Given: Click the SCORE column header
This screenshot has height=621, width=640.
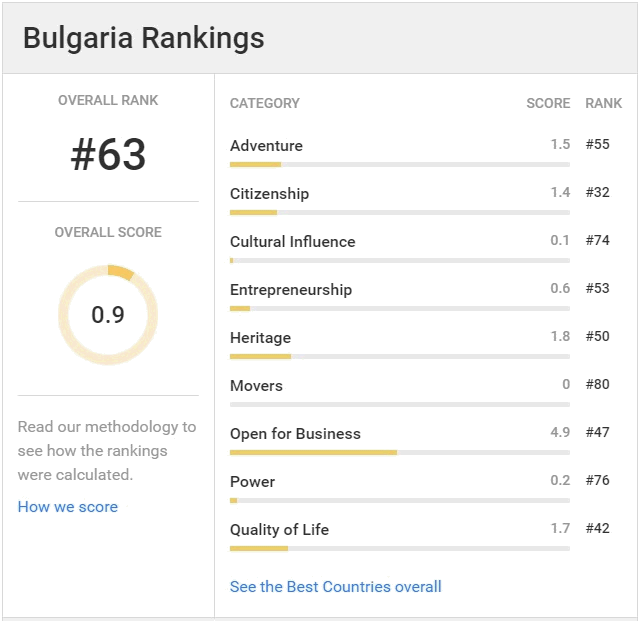Looking at the screenshot, I should tap(548, 103).
